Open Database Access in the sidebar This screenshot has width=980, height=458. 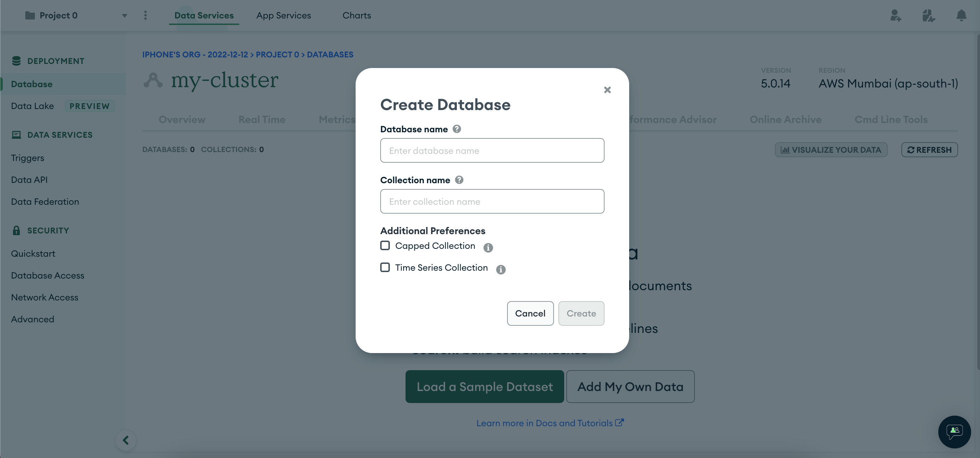click(x=48, y=275)
